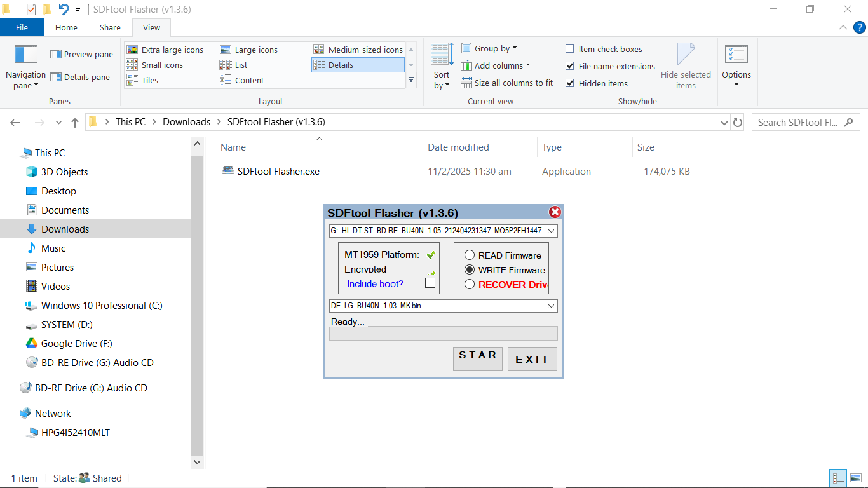Click the Up arrow navigation icon

pos(75,123)
